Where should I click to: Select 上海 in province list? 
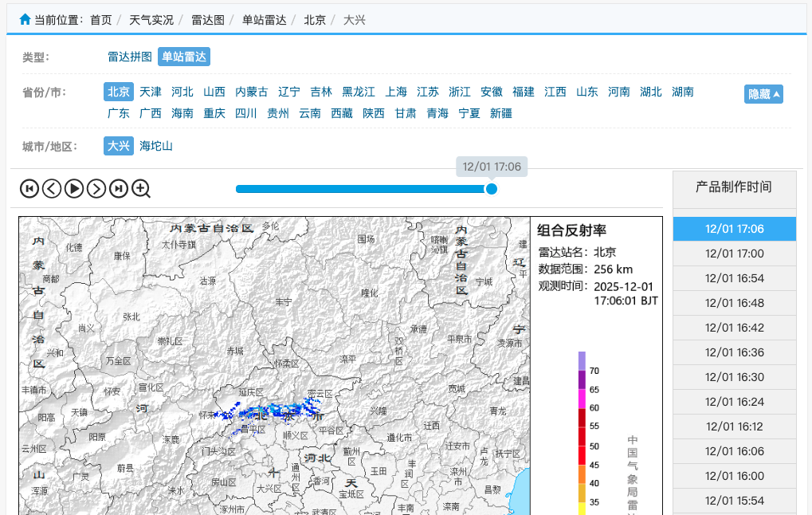(x=396, y=92)
